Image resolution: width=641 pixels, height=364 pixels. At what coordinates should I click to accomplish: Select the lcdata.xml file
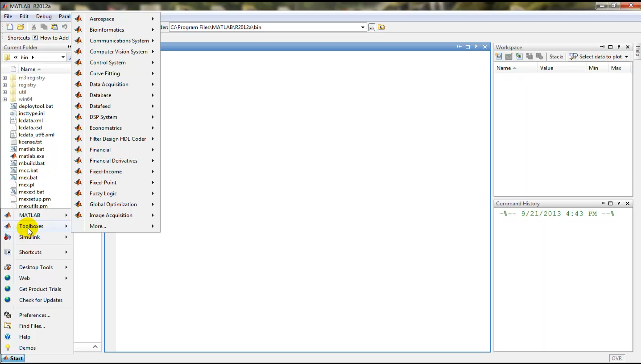point(31,121)
